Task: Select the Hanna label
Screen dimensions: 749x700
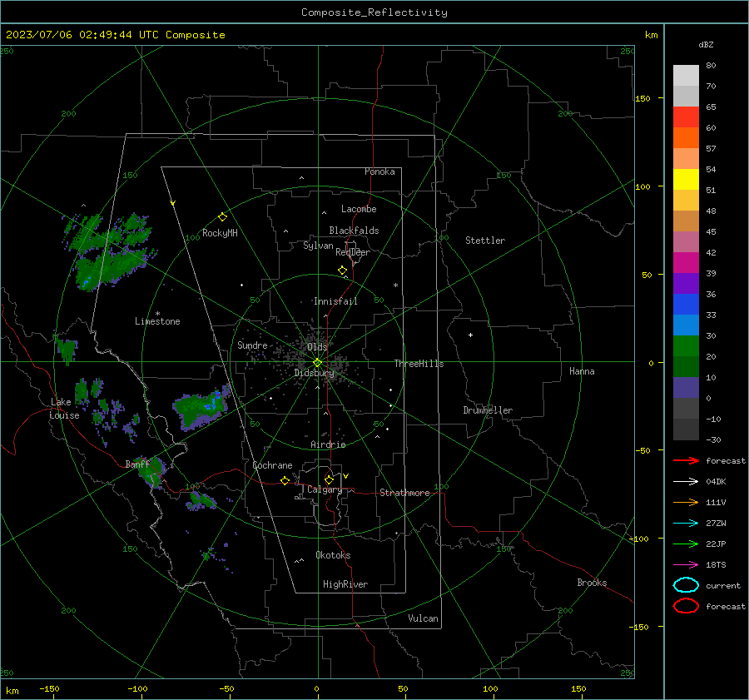Action: pyautogui.click(x=582, y=371)
